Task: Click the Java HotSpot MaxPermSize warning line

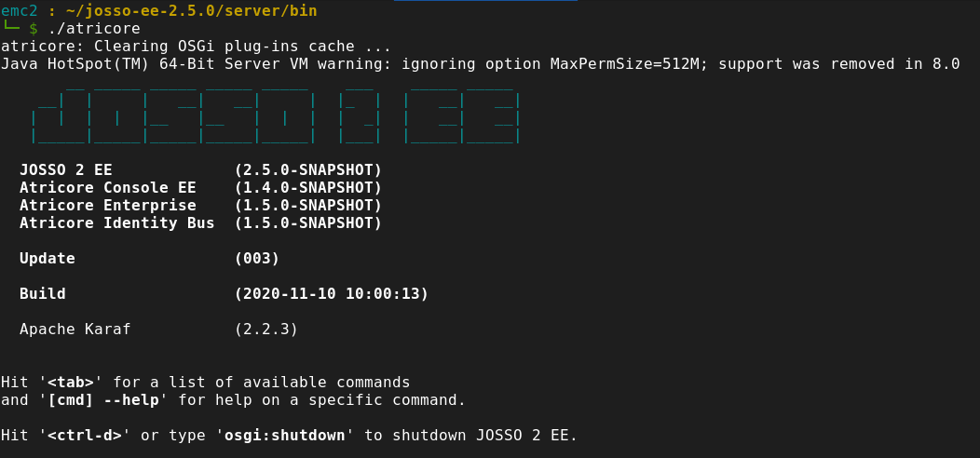Action: click(480, 64)
